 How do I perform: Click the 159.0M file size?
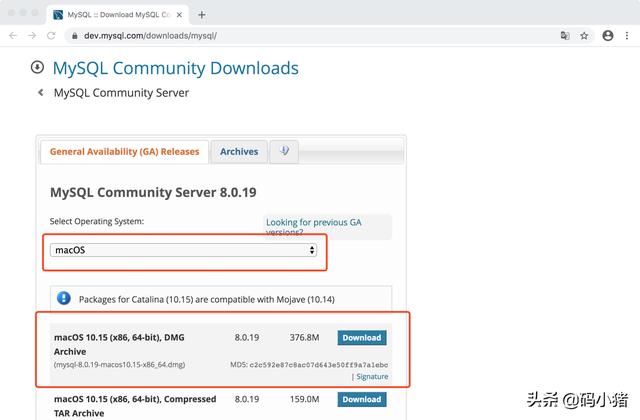tap(304, 399)
